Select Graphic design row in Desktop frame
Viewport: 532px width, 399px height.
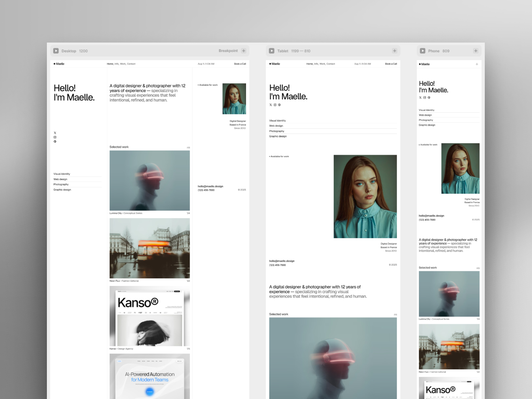coord(77,190)
